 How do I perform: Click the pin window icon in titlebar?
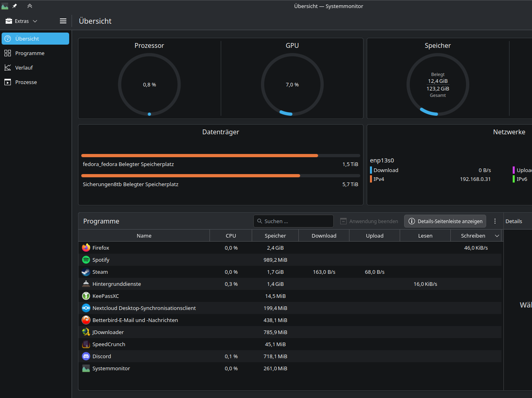point(14,6)
